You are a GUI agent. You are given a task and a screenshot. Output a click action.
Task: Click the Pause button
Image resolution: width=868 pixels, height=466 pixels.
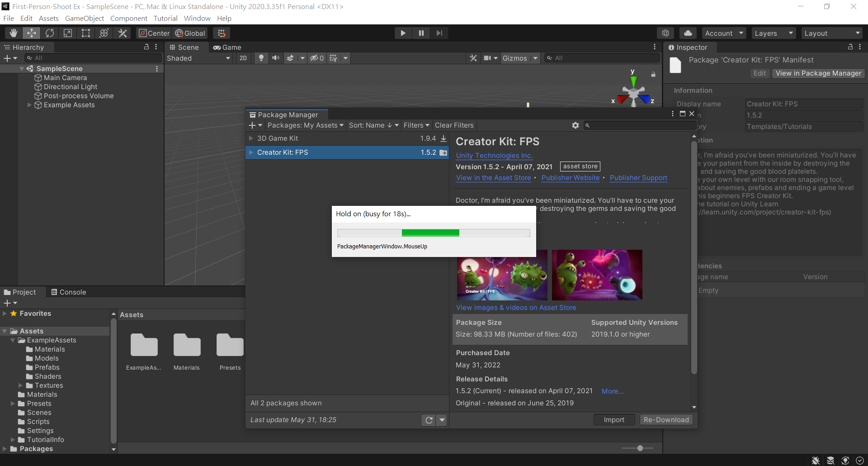[421, 33]
